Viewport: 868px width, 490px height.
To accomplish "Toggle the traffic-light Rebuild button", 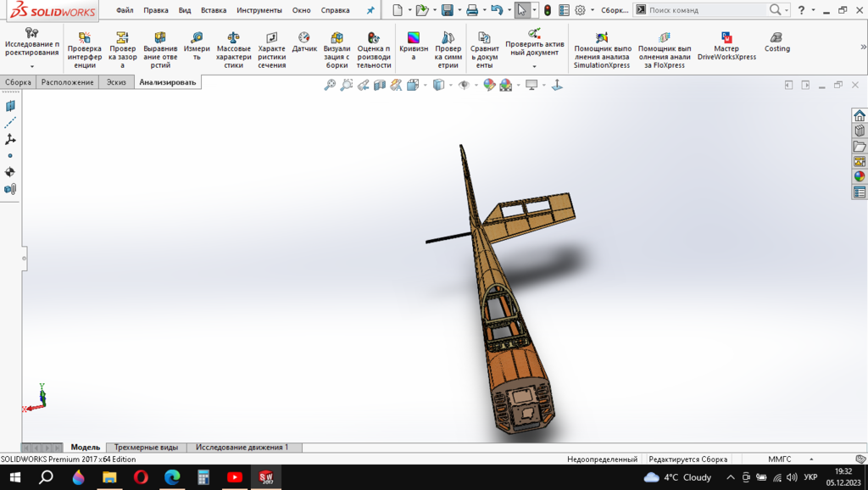I will click(x=548, y=10).
